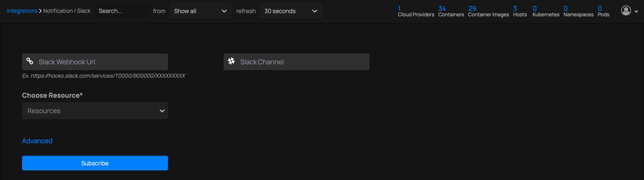Open the 29 Container Images count
644x180 pixels.
tap(488, 11)
